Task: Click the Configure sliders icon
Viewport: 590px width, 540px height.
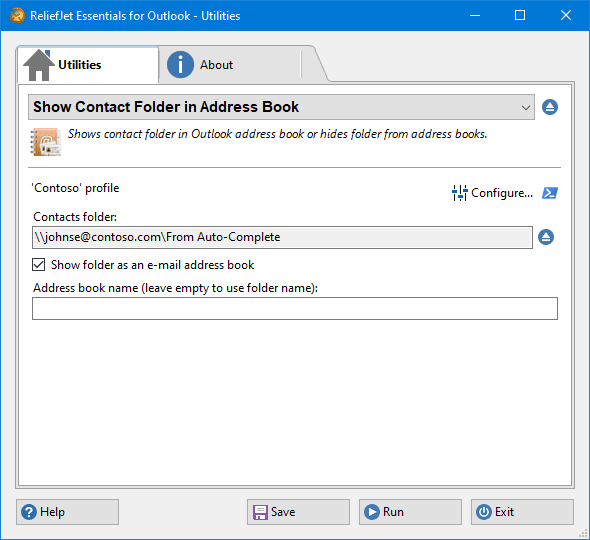Action: pyautogui.click(x=459, y=193)
